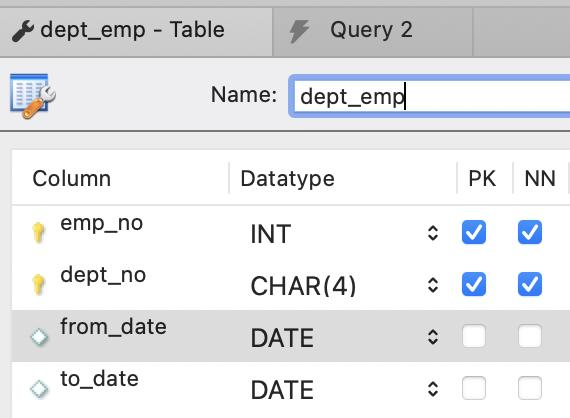
Task: Click the INT datatype of emp_no
Action: (x=271, y=234)
